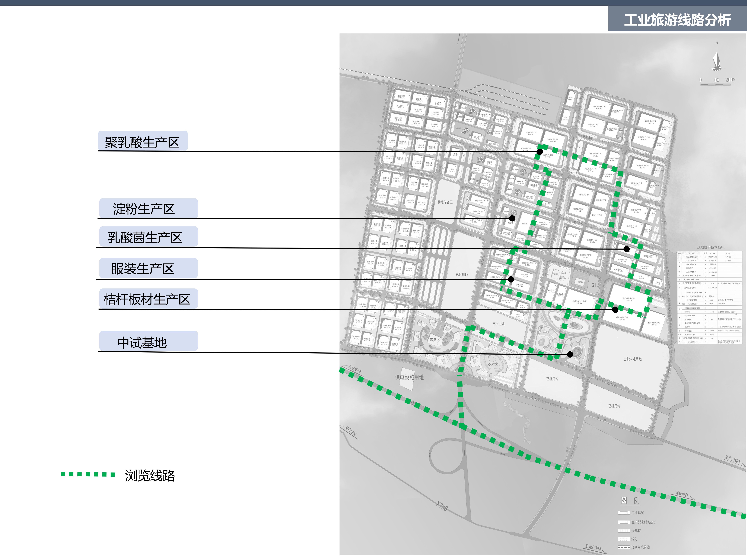Click the 规划经济技术指标 table title

(x=711, y=247)
